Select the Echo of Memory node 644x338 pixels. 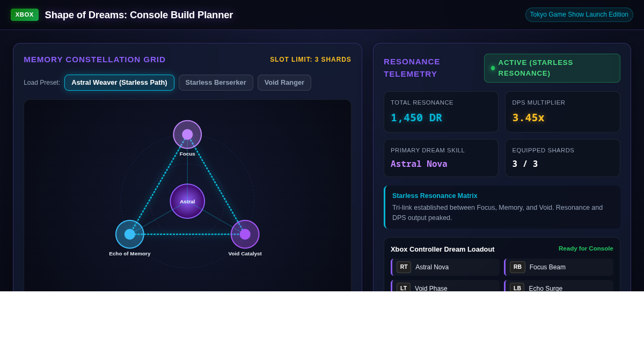[130, 234]
